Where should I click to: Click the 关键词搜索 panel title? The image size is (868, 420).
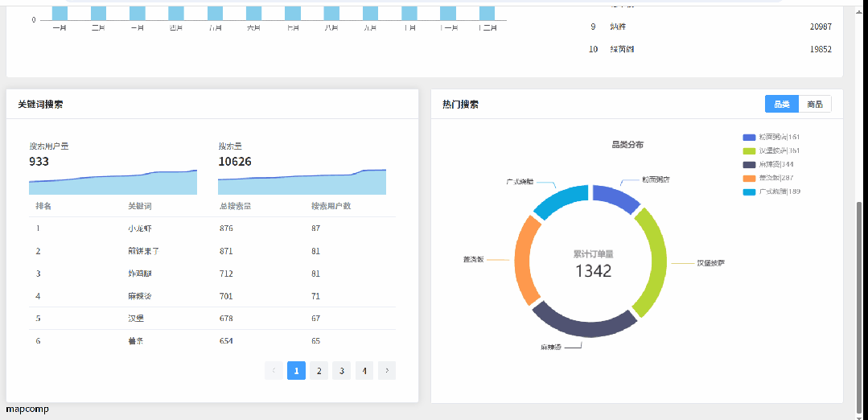[40, 104]
